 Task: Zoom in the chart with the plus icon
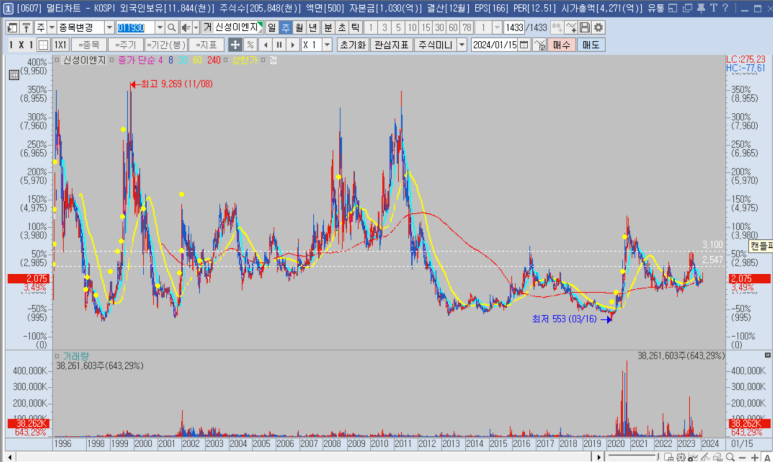click(x=754, y=458)
